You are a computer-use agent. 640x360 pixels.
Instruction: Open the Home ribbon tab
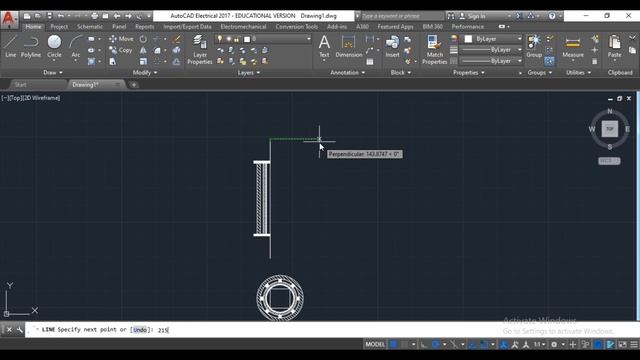click(x=33, y=27)
